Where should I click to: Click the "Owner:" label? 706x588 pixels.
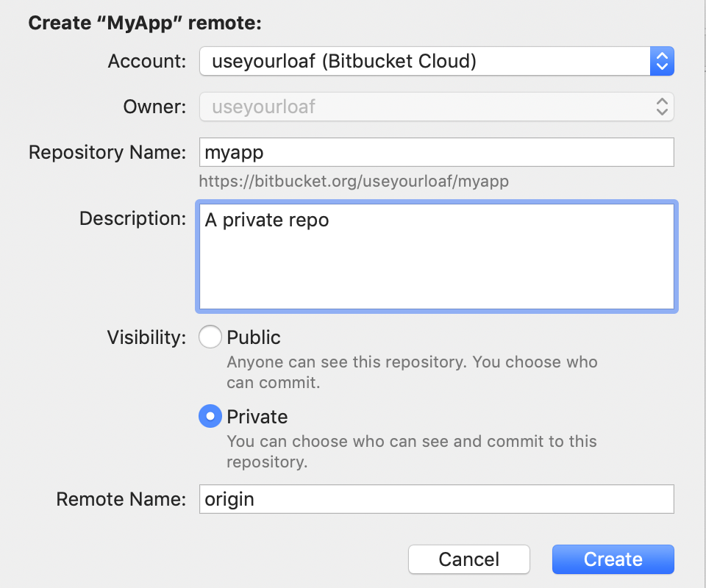point(154,107)
